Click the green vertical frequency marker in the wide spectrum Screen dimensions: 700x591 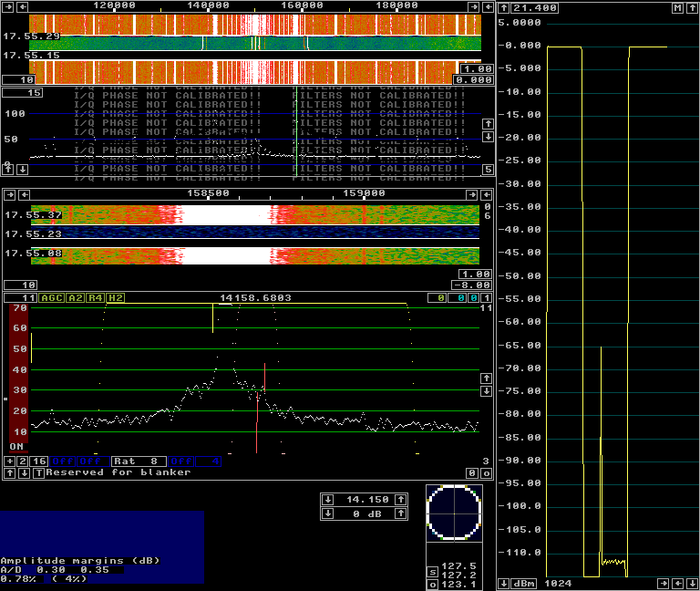pyautogui.click(x=296, y=131)
